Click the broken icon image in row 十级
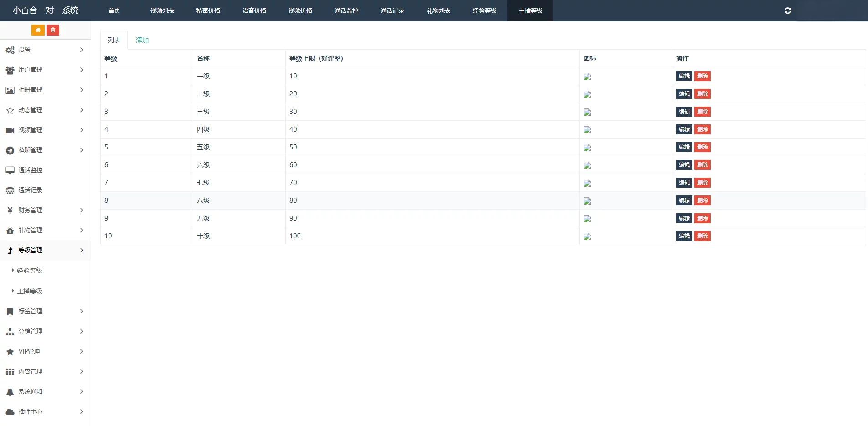This screenshot has height=426, width=868. [x=587, y=237]
